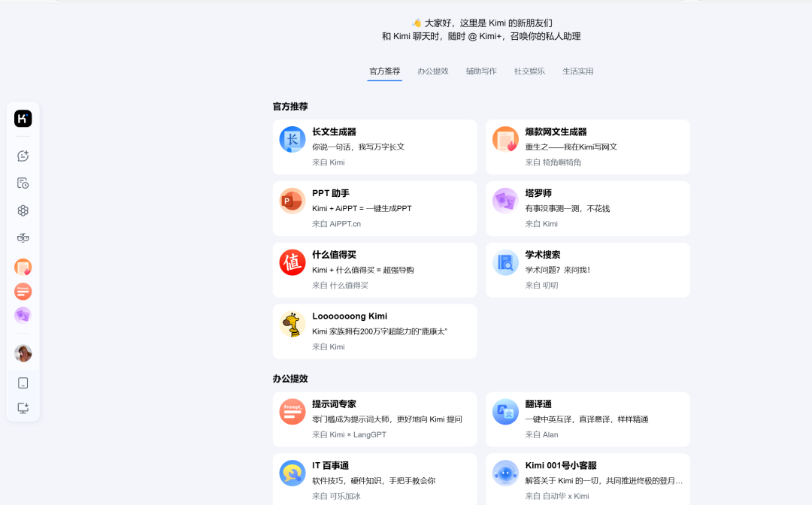Open the Kimi+ grid icon in sidebar
This screenshot has height=505, width=812.
(x=23, y=210)
